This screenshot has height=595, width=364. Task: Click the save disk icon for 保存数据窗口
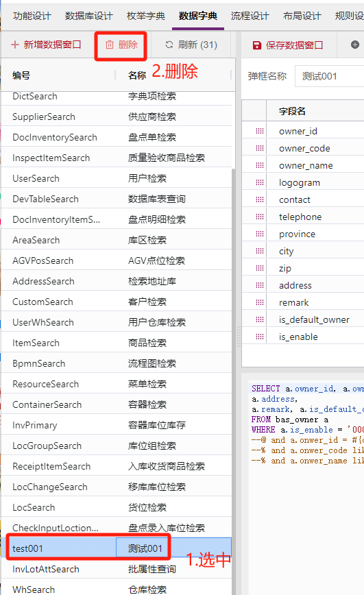click(257, 45)
